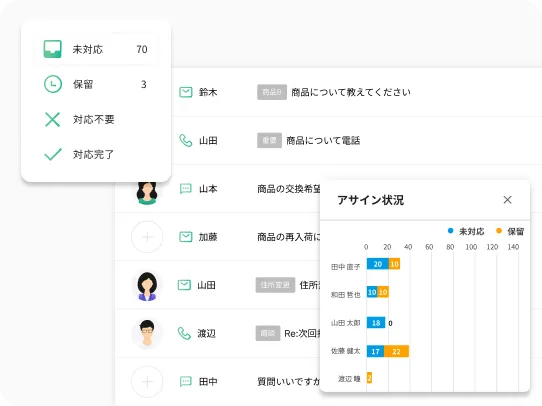Click the 商品B tag in 鈴木 row

pos(272,92)
